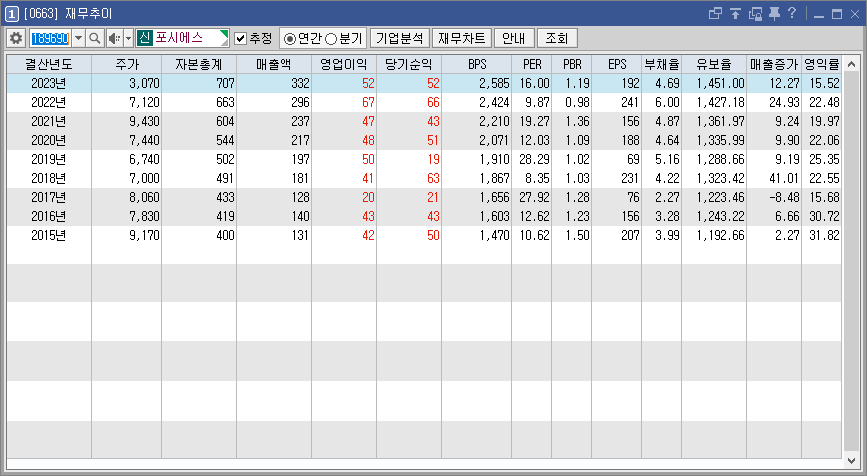Viewport: 867px width, 476px height.
Task: Select the 2015년 row
Action: (x=424, y=235)
